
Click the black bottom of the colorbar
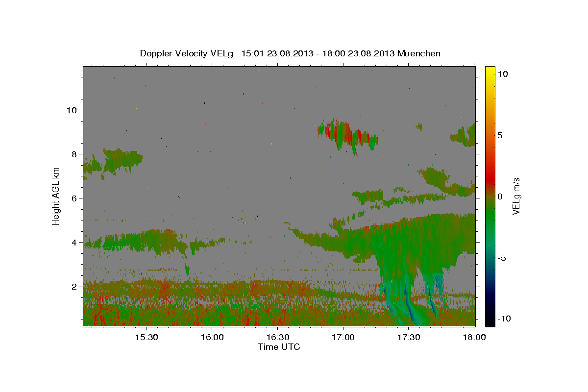[490, 319]
